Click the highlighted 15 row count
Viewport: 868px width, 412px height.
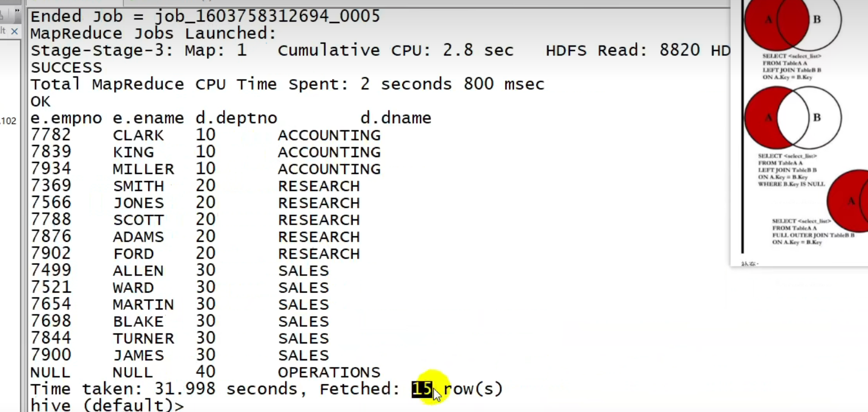click(422, 389)
